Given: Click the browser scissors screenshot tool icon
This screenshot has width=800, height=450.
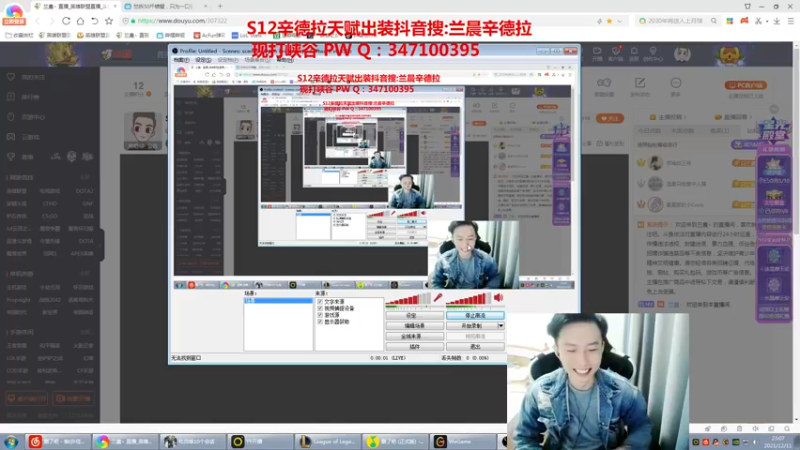Looking at the screenshot, I should [x=759, y=21].
